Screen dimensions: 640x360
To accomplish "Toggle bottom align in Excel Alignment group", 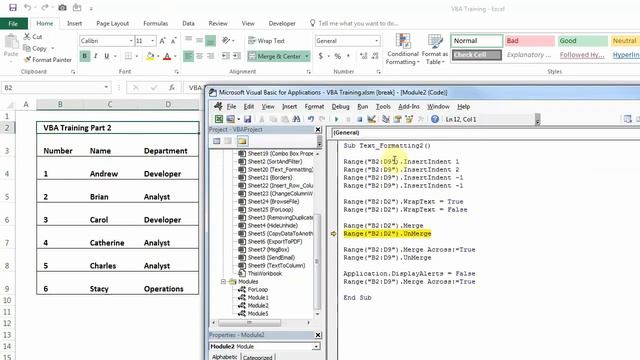I will coord(210,40).
